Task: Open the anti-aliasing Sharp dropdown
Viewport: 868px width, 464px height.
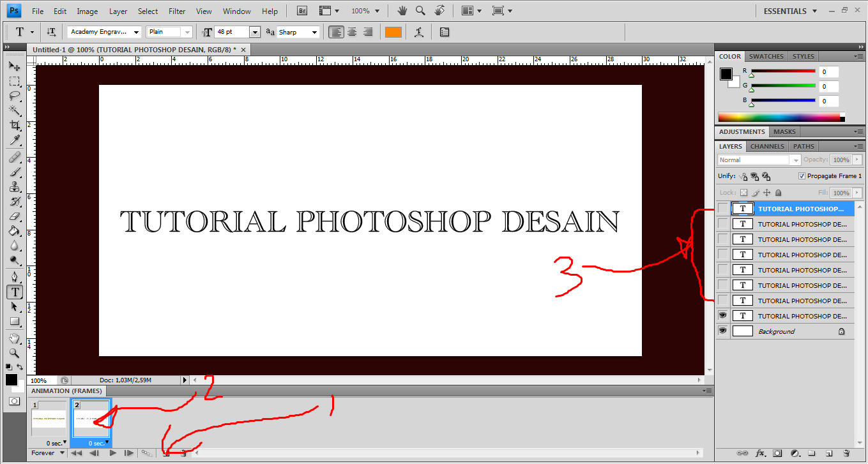Action: [315, 32]
